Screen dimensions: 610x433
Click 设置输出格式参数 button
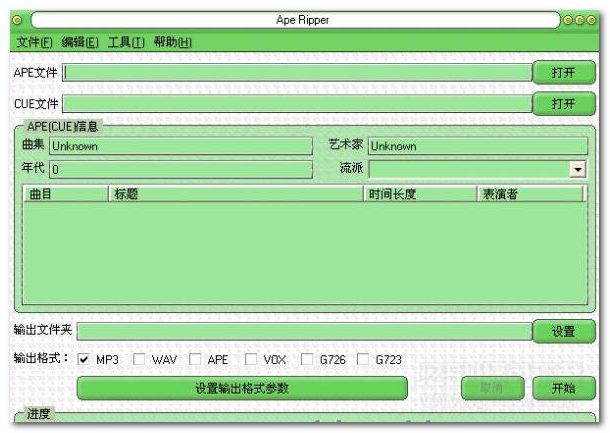(x=242, y=388)
